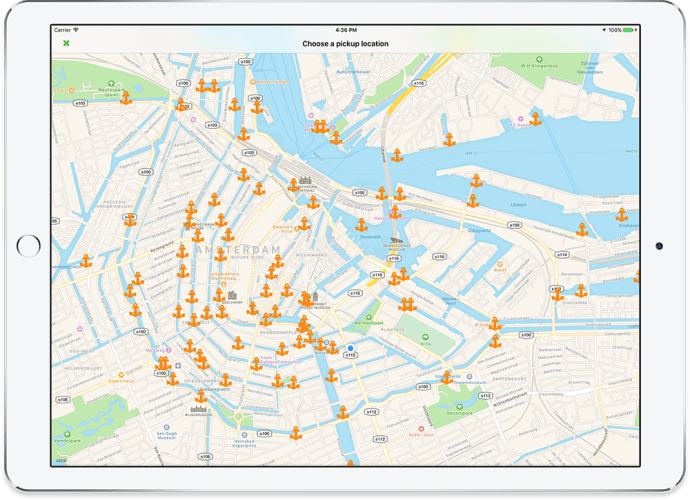Select the anchor above the Rijksmuseum
The width and height of the screenshot is (690, 500).
[201, 396]
